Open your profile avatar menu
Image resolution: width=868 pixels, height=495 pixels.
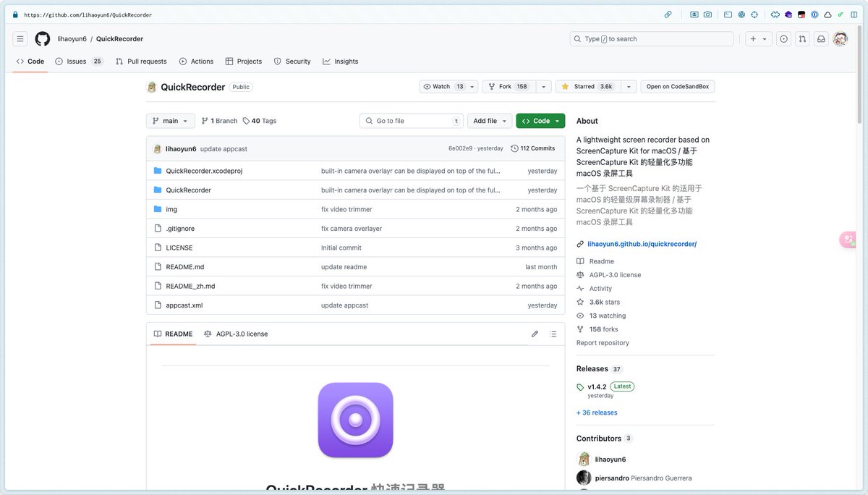point(839,38)
